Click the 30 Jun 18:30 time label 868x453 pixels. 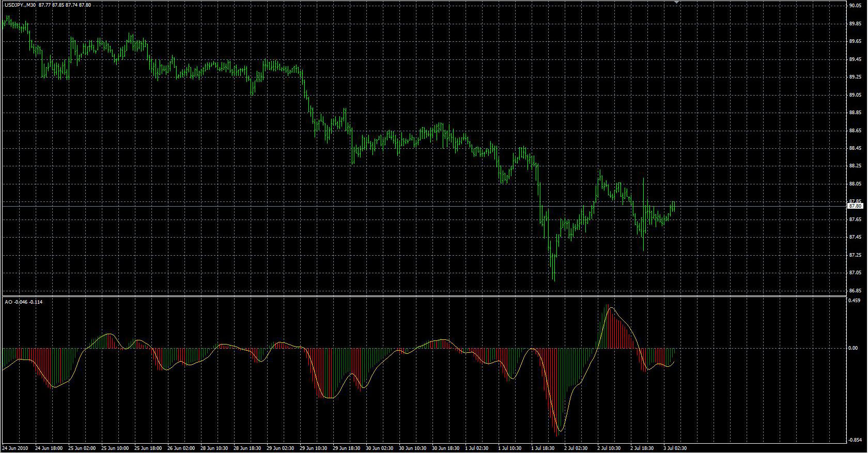tap(445, 448)
